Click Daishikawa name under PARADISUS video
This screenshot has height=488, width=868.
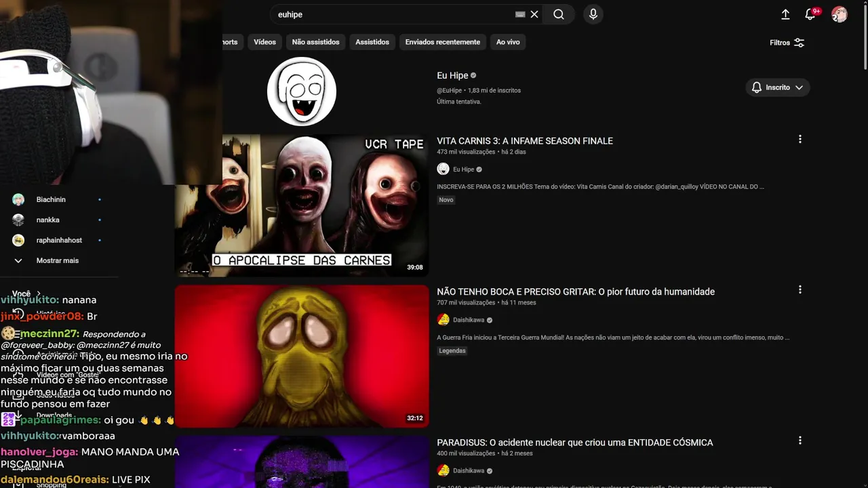click(469, 470)
